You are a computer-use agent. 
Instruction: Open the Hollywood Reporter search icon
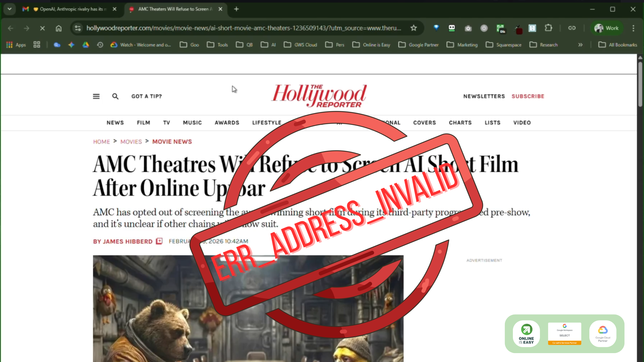pos(115,96)
